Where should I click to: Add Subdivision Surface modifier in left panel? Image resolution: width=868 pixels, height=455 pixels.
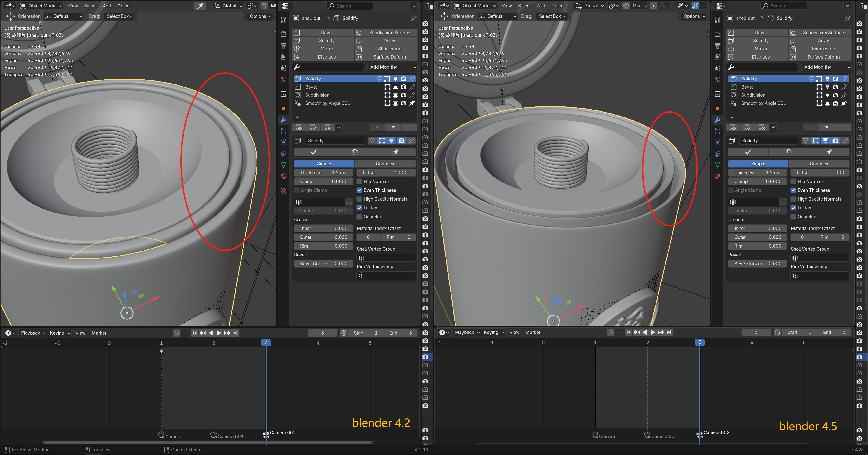pos(387,33)
